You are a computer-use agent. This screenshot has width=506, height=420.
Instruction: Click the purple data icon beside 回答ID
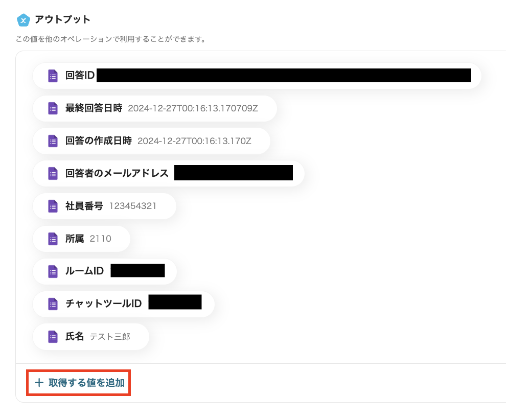[52, 76]
